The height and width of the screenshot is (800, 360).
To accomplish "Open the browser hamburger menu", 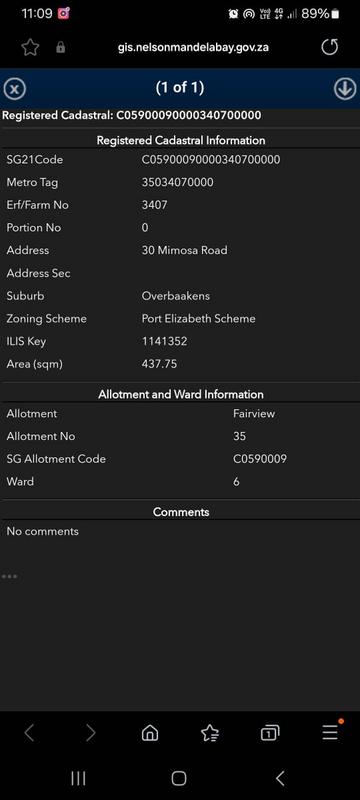I will (330, 732).
